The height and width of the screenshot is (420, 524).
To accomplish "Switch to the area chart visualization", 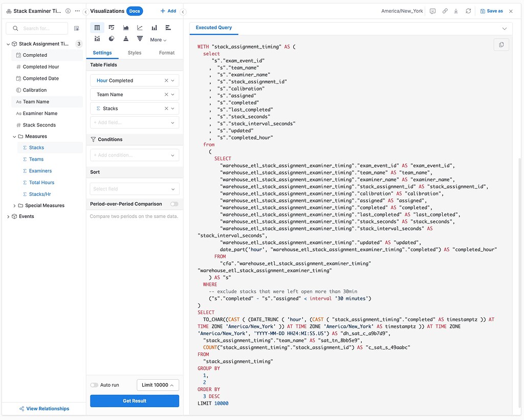I will point(126,28).
